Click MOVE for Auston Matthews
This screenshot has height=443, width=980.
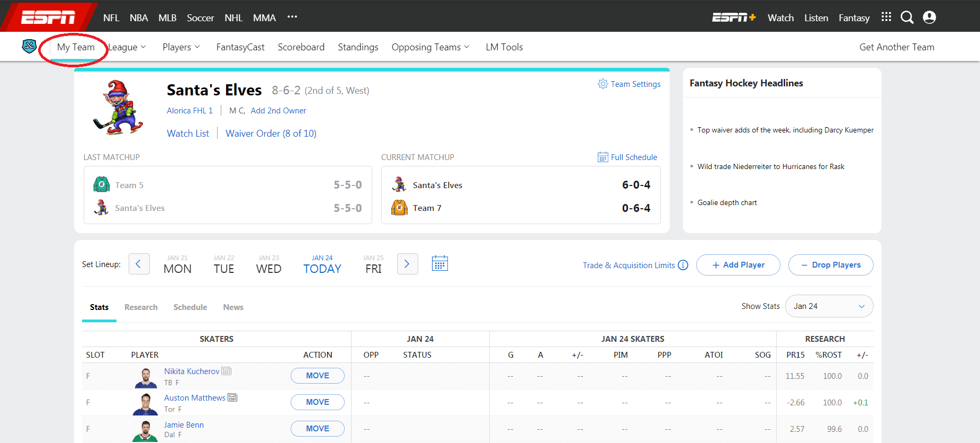coord(318,402)
